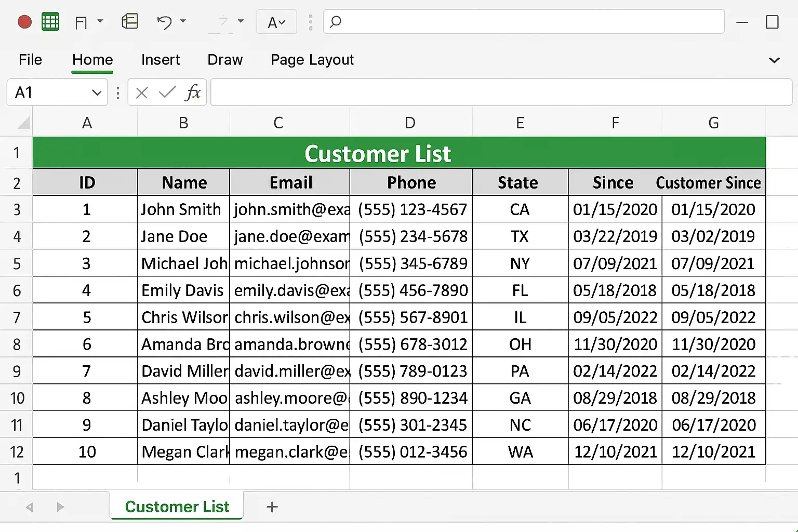Image resolution: width=798 pixels, height=532 pixels.
Task: Click the Undo arrow icon
Action: [x=164, y=22]
